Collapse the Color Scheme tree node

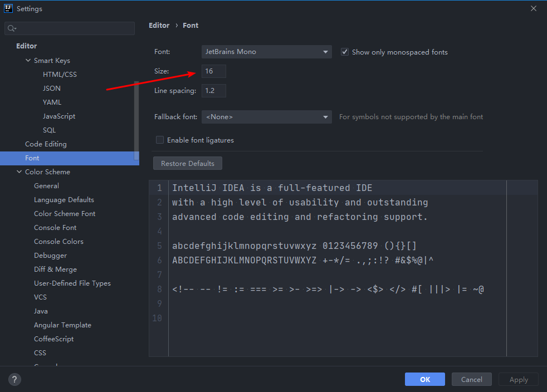(19, 172)
